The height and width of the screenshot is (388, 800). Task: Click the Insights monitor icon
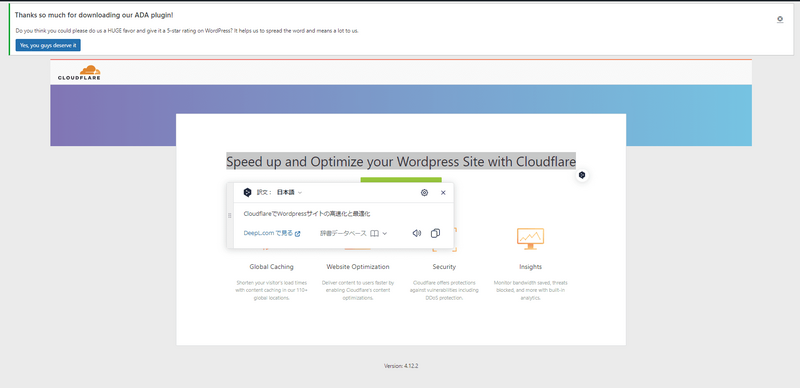pyautogui.click(x=530, y=239)
